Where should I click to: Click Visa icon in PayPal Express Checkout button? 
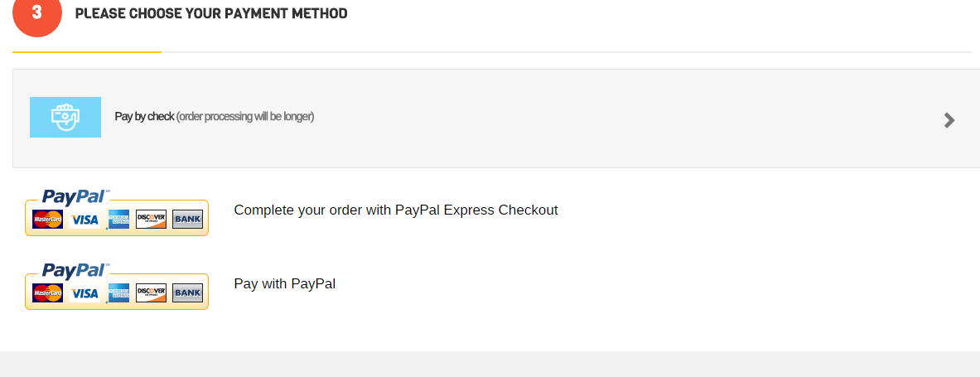coord(84,220)
